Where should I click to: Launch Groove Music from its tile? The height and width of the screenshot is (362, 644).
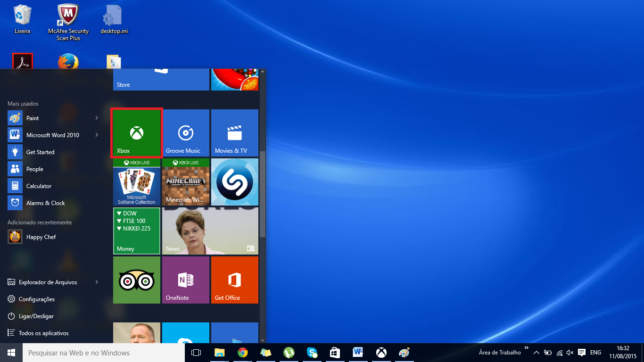[185, 132]
